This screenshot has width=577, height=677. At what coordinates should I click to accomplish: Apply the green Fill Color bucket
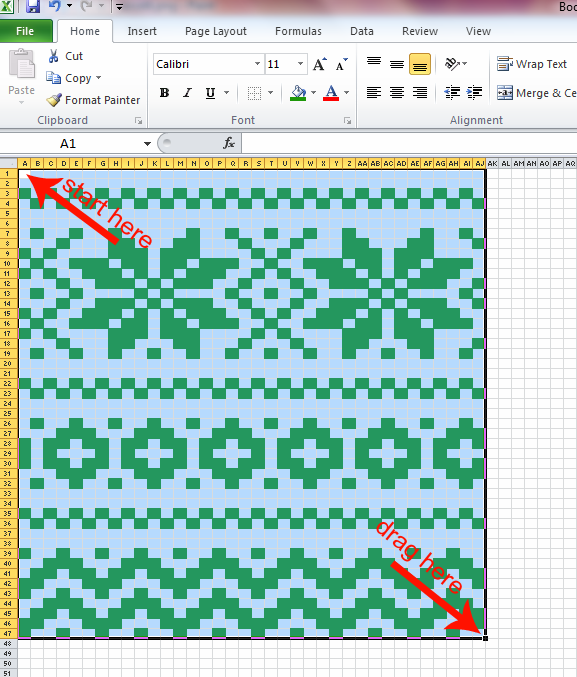click(298, 93)
